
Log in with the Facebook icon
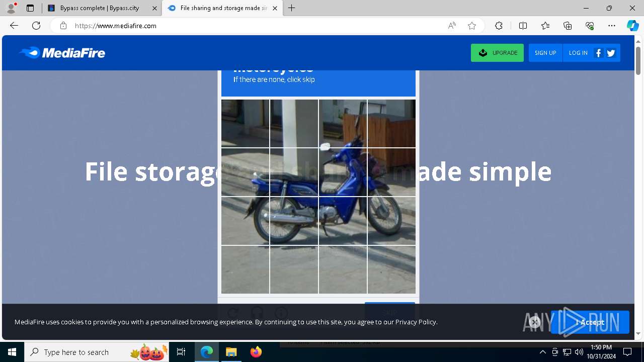pyautogui.click(x=598, y=53)
